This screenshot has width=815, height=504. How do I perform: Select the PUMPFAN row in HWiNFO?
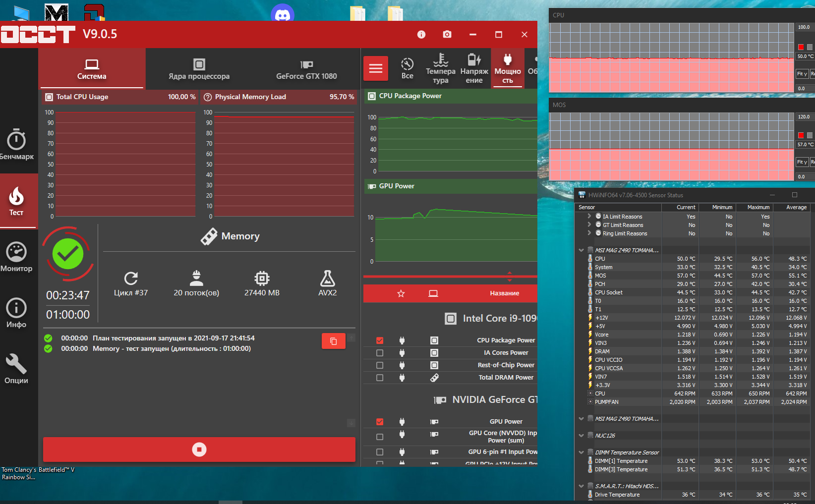tap(694, 402)
